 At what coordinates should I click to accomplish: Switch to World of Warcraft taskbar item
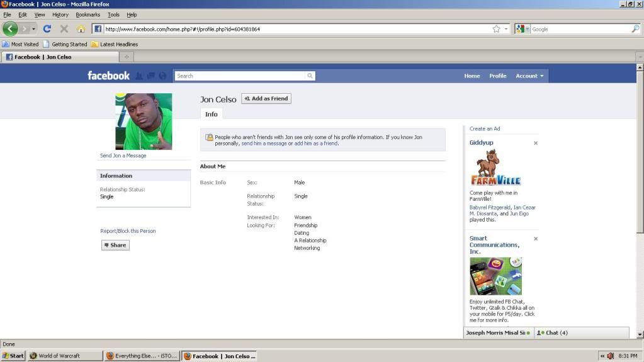(x=65, y=356)
